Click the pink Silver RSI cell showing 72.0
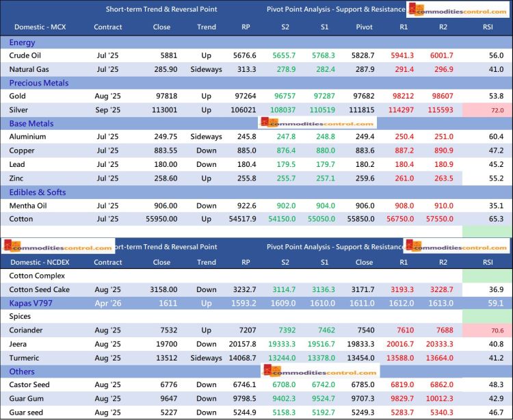The height and width of the screenshot is (420, 513). pyautogui.click(x=487, y=110)
